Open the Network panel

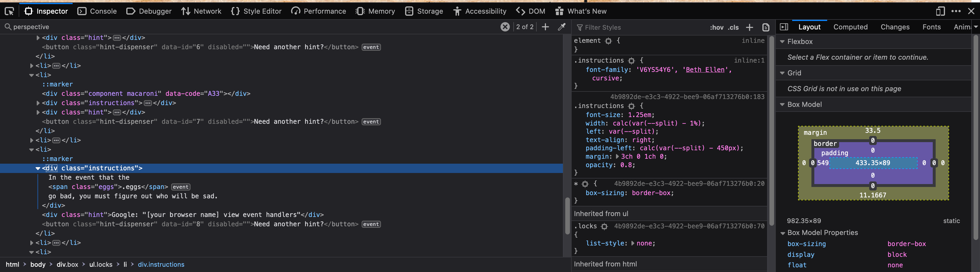click(x=201, y=11)
